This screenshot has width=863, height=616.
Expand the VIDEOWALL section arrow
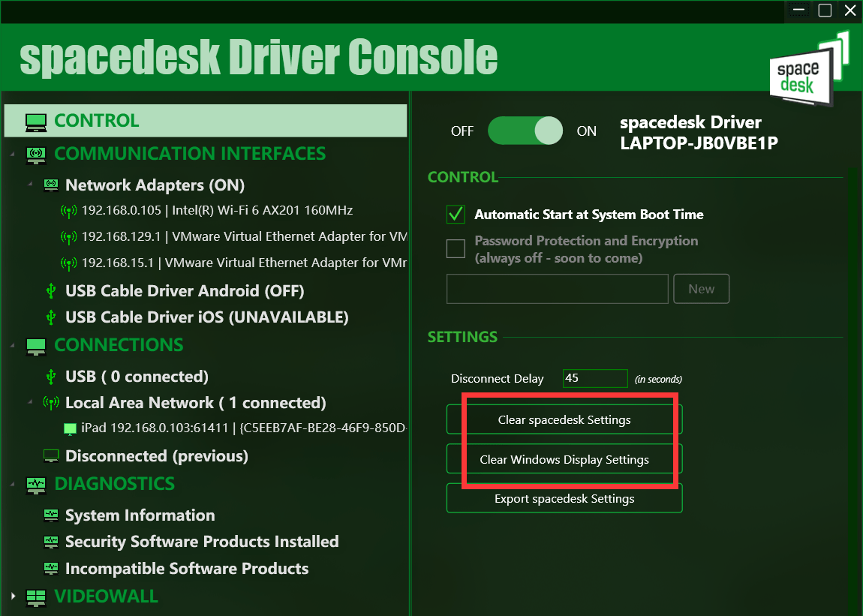tap(14, 596)
